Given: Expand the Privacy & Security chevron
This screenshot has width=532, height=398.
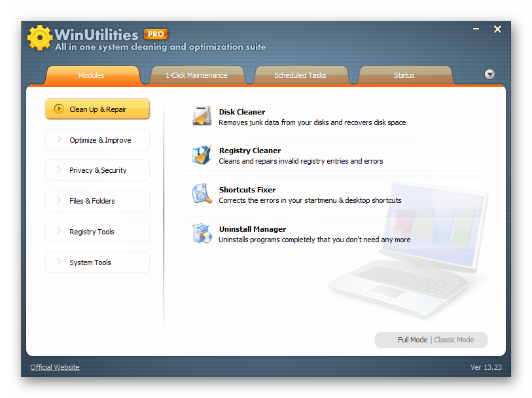Looking at the screenshot, I should pos(59,170).
